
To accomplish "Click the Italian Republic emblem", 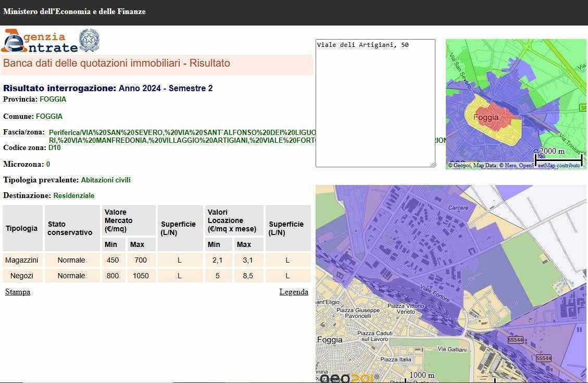I will (89, 40).
